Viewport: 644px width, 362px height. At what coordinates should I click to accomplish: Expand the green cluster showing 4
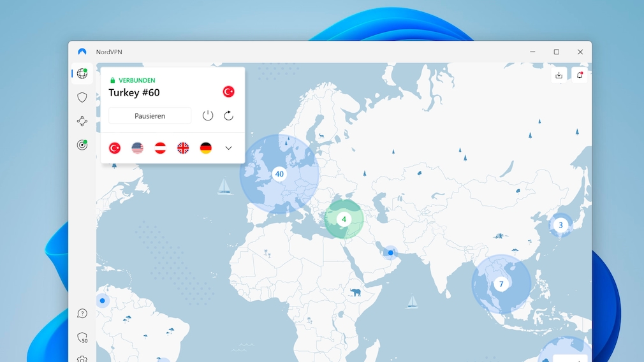point(344,219)
